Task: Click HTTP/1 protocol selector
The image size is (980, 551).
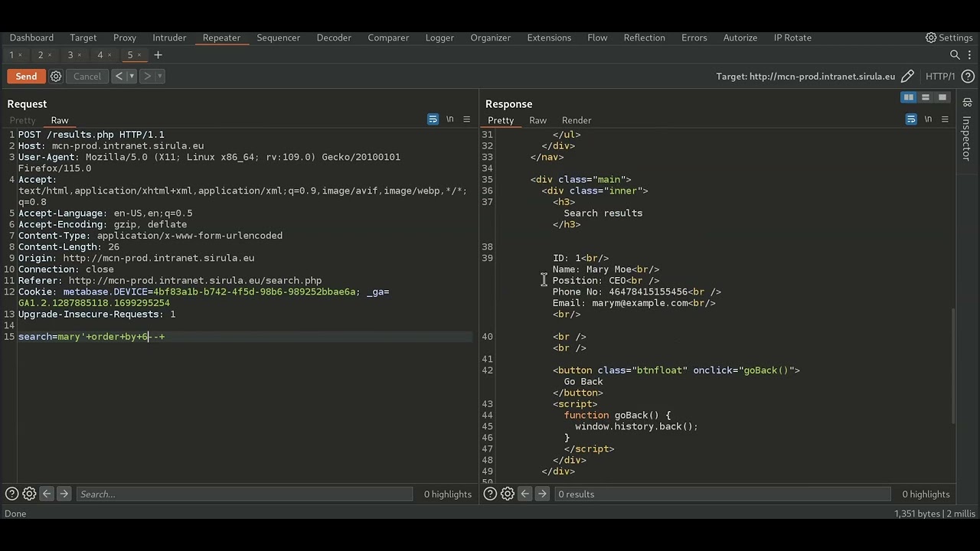Action: point(940,77)
